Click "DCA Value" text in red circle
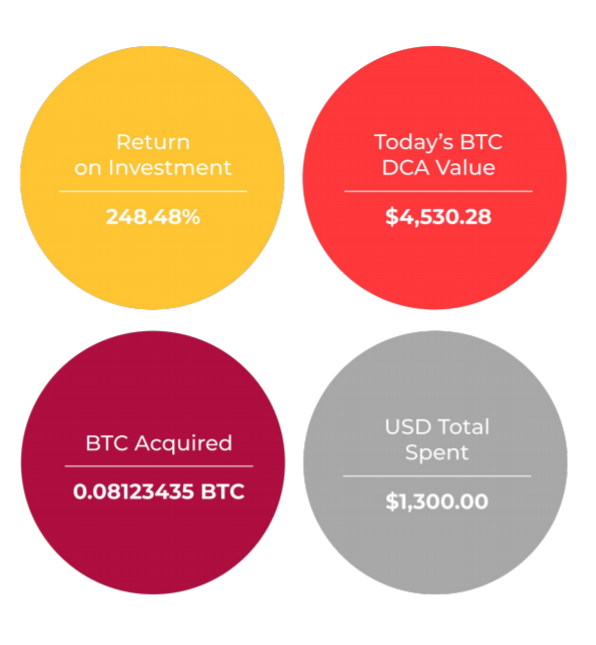 [438, 167]
